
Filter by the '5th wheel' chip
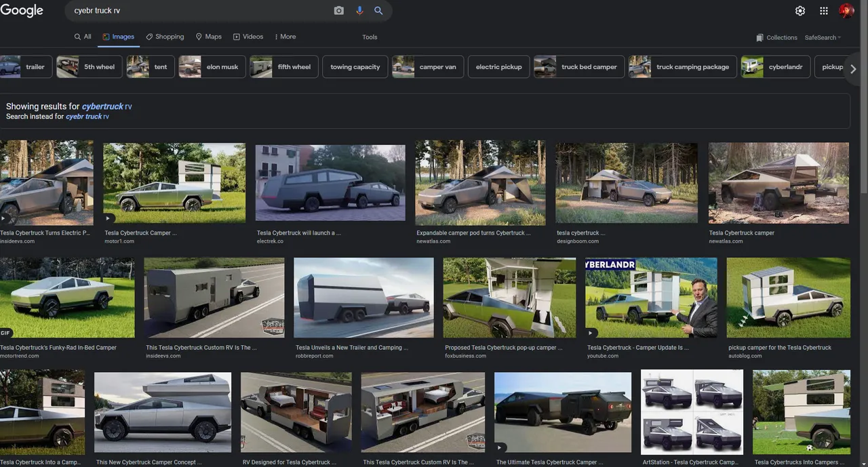click(x=90, y=67)
